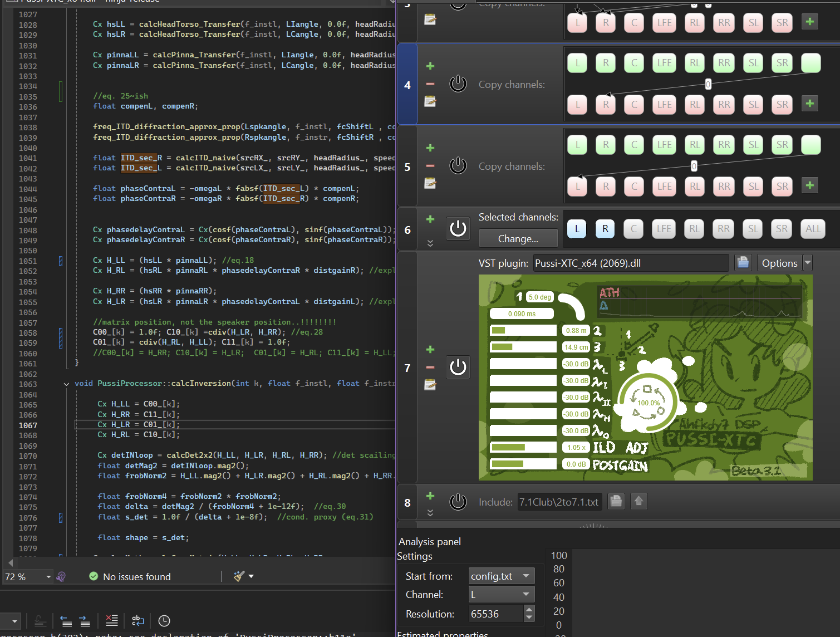840x637 pixels.
Task: Click the clock timestamp icon in output toolbar
Action: point(164,621)
